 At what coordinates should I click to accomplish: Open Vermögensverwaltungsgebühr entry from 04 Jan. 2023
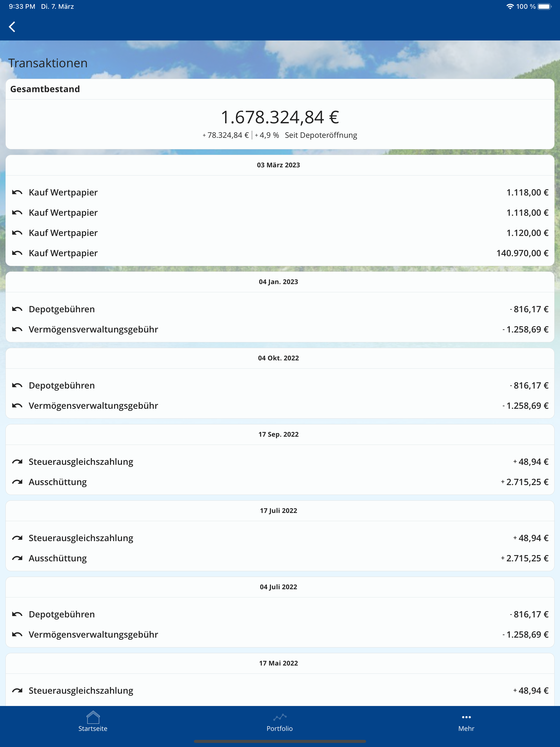click(x=280, y=329)
